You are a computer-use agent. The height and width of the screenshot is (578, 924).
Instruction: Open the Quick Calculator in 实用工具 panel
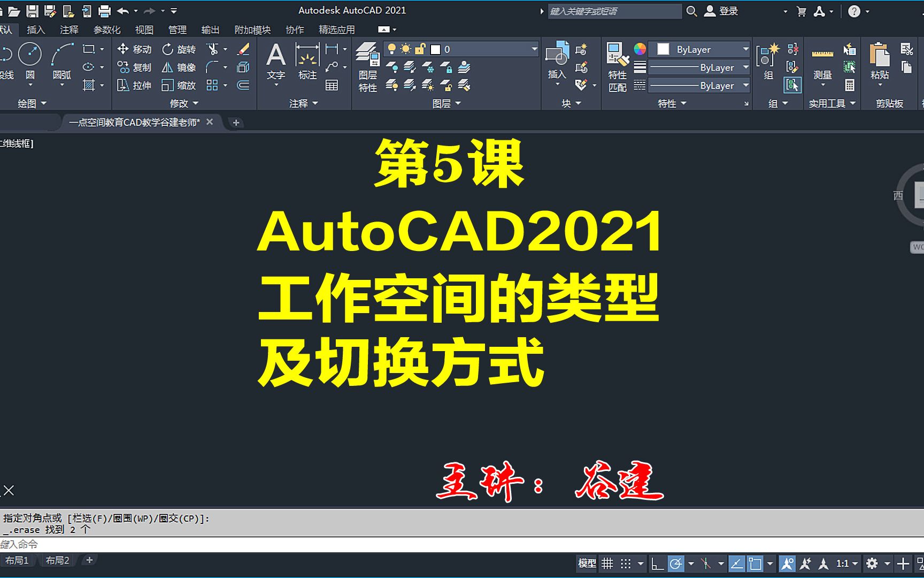point(849,86)
